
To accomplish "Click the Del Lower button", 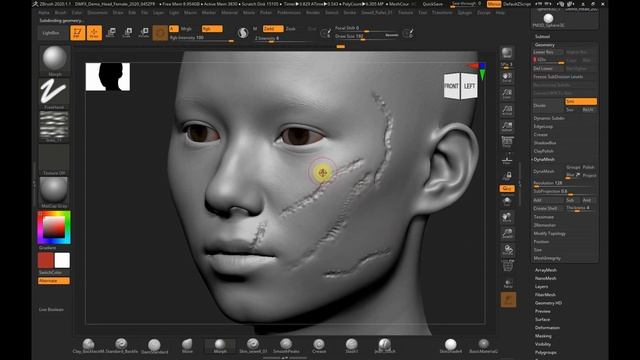I will [547, 69].
